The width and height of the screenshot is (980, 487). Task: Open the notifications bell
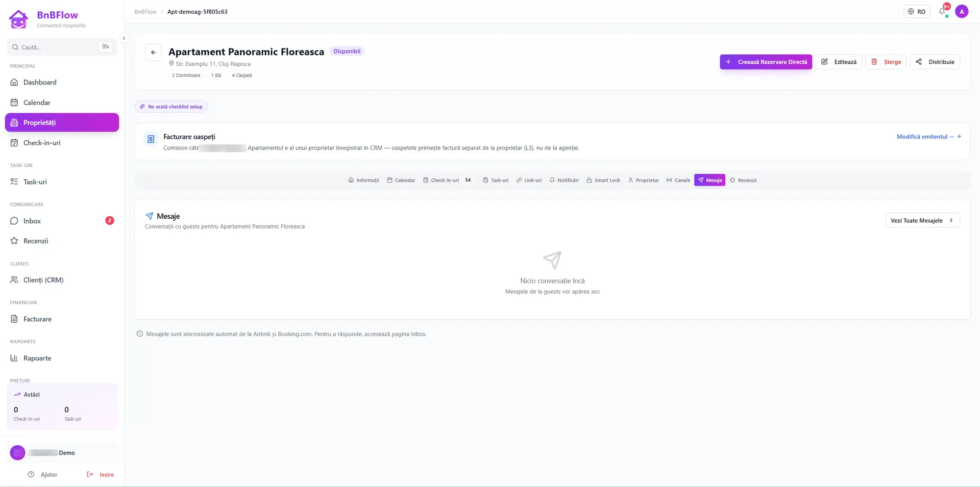[x=942, y=11]
